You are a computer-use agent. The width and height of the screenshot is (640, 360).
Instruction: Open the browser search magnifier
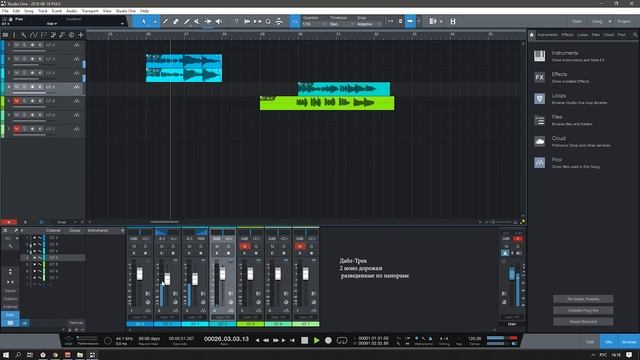coord(635,35)
